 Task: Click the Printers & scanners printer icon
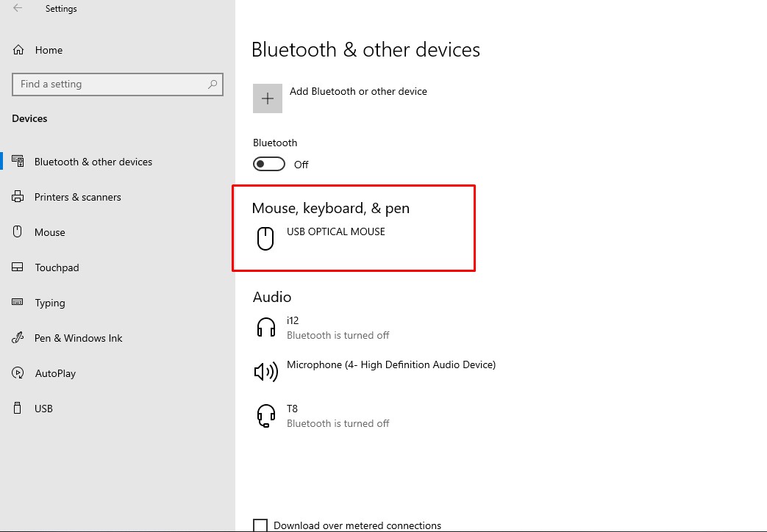pyautogui.click(x=18, y=197)
